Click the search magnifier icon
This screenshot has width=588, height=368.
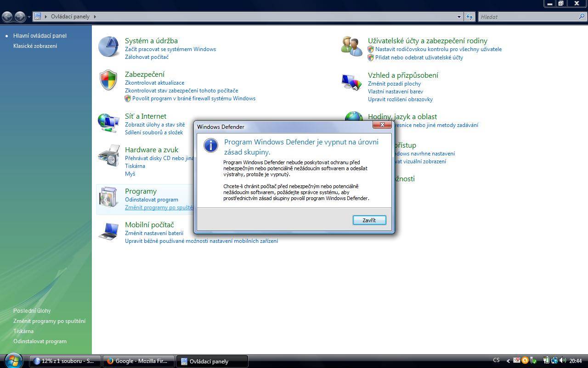(582, 17)
